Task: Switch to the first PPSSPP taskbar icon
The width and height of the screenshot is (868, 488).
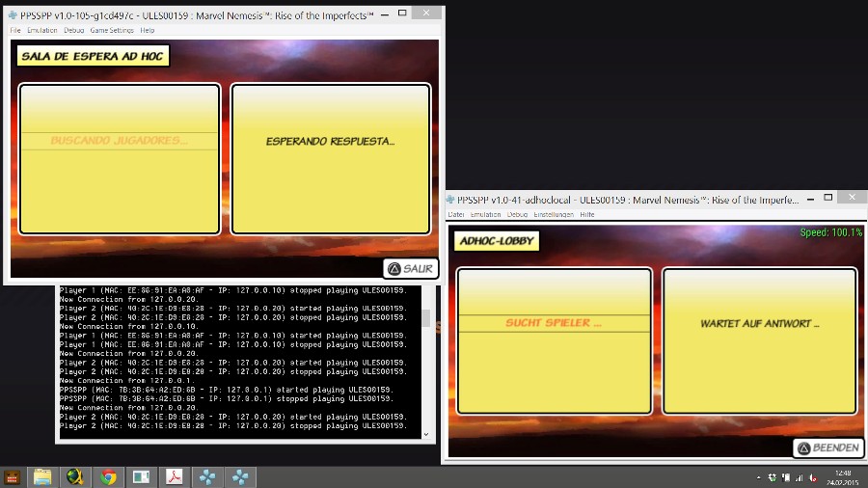Action: click(206, 476)
